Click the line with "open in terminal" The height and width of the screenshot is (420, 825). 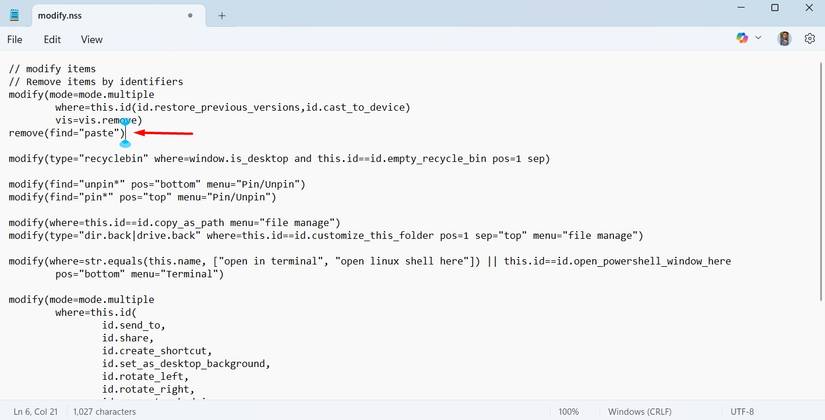point(370,261)
